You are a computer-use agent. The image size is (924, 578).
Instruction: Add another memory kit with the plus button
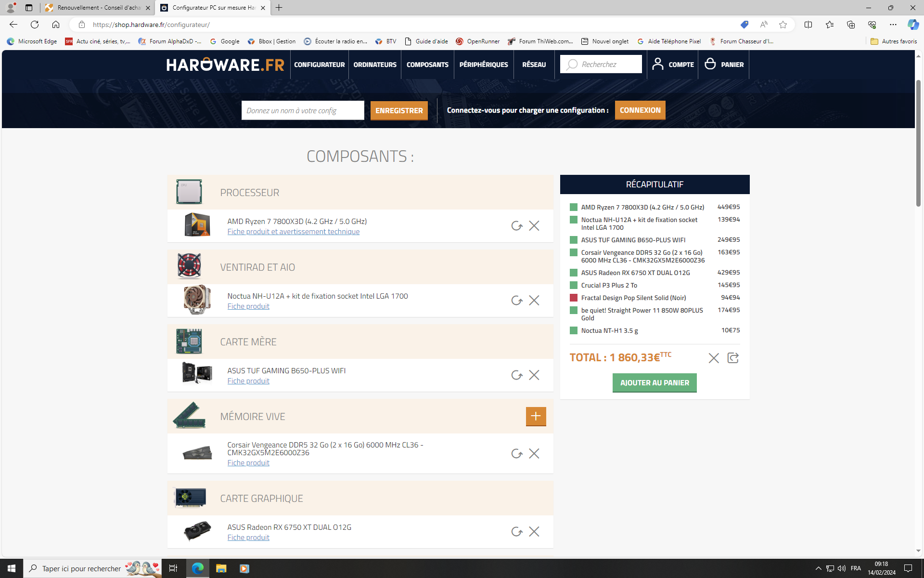(x=536, y=417)
